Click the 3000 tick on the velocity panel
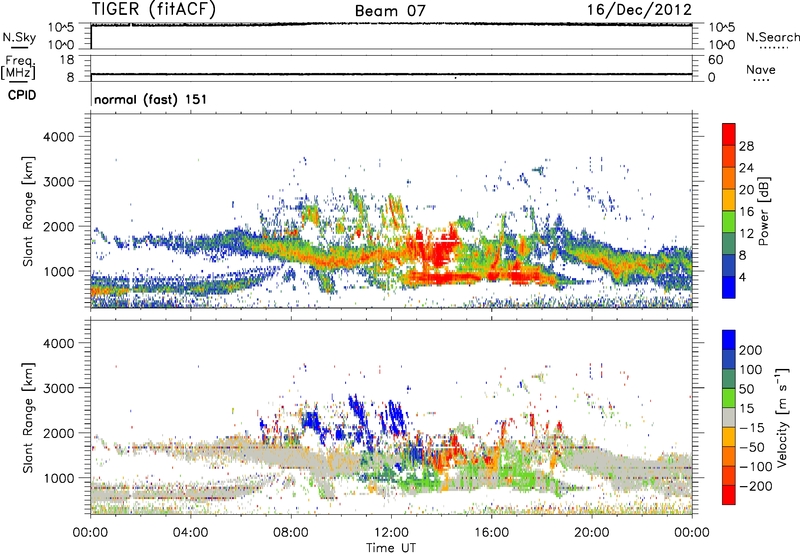 click(58, 388)
